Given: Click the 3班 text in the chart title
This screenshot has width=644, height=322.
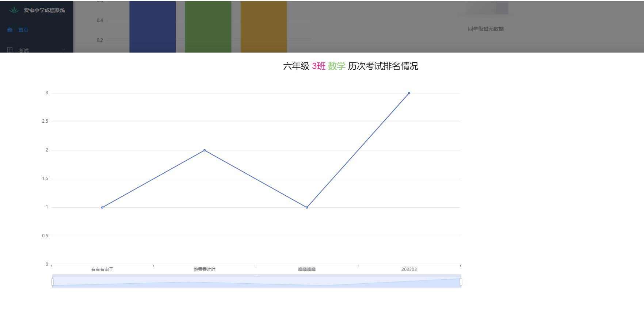Looking at the screenshot, I should (x=319, y=66).
